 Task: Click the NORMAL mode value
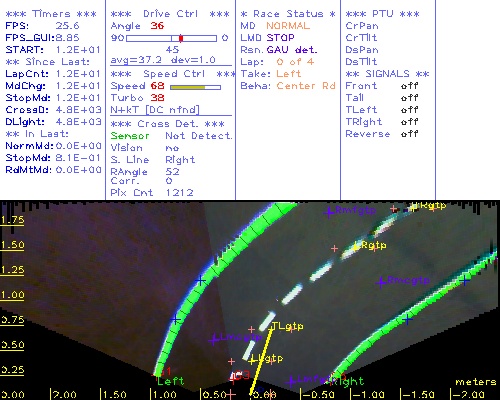pyautogui.click(x=288, y=26)
